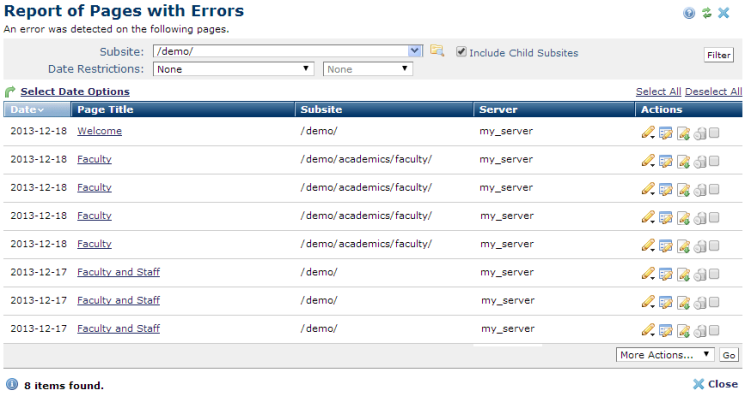Tick the selection checkbox in the bottom table row
Screen dimensions: 745x402
click(714, 329)
